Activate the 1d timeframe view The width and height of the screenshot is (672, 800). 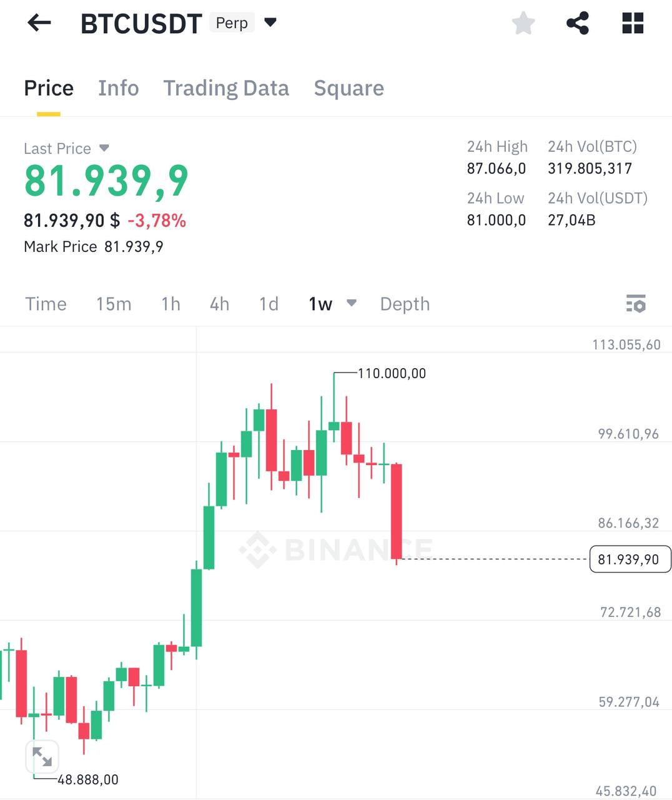point(268,304)
